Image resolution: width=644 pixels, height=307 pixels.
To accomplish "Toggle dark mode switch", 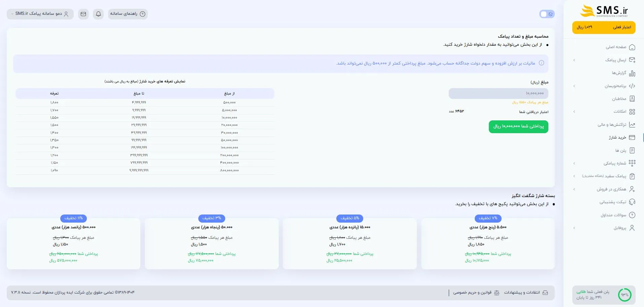I will [547, 14].
